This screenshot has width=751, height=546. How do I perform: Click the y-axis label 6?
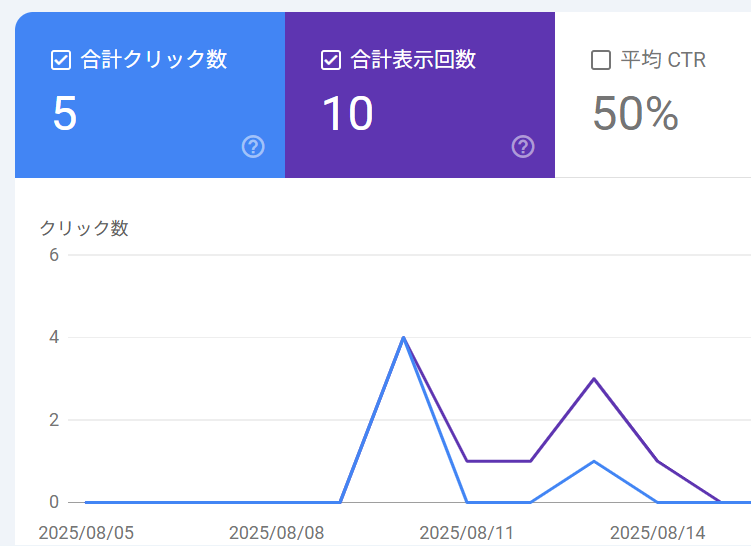pos(54,255)
